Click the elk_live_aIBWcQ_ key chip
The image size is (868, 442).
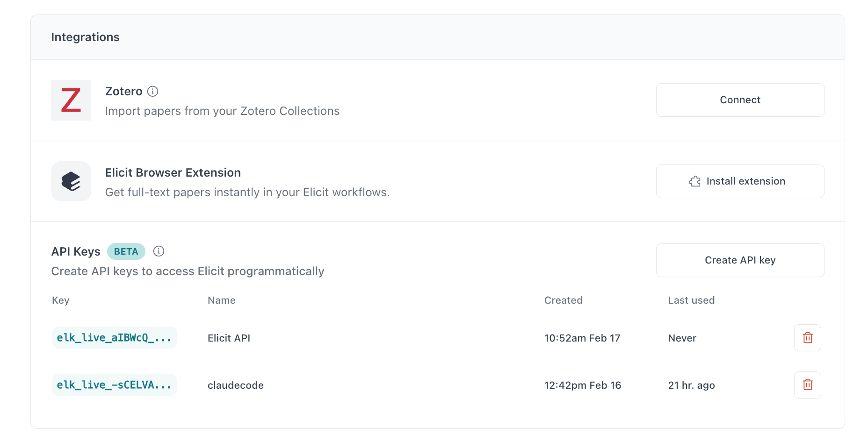[x=114, y=338]
